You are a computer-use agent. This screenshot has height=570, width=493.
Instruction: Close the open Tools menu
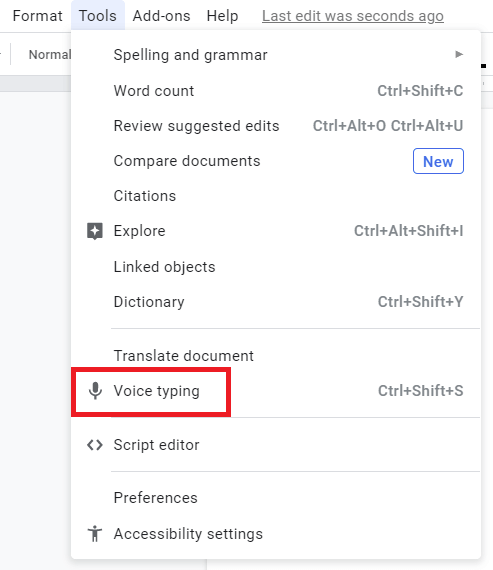point(98,16)
